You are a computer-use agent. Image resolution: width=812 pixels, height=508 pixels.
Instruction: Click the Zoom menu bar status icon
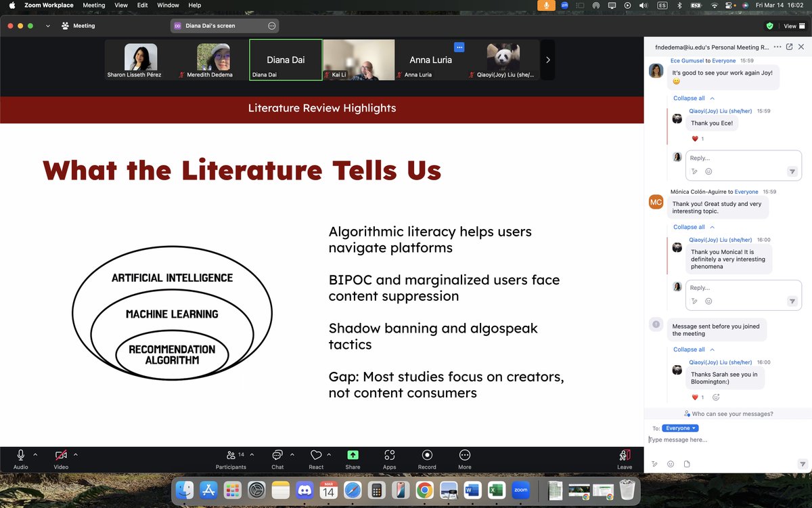tap(564, 5)
